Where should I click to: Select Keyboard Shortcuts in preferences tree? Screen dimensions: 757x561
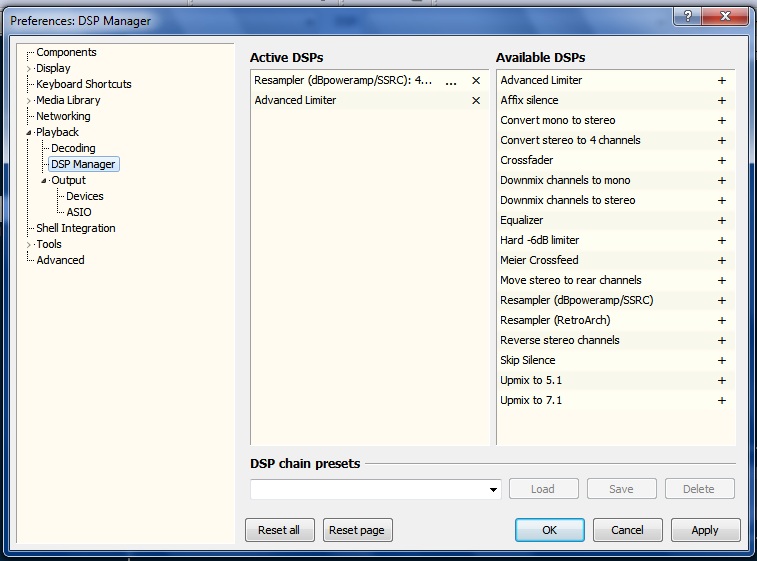point(83,84)
